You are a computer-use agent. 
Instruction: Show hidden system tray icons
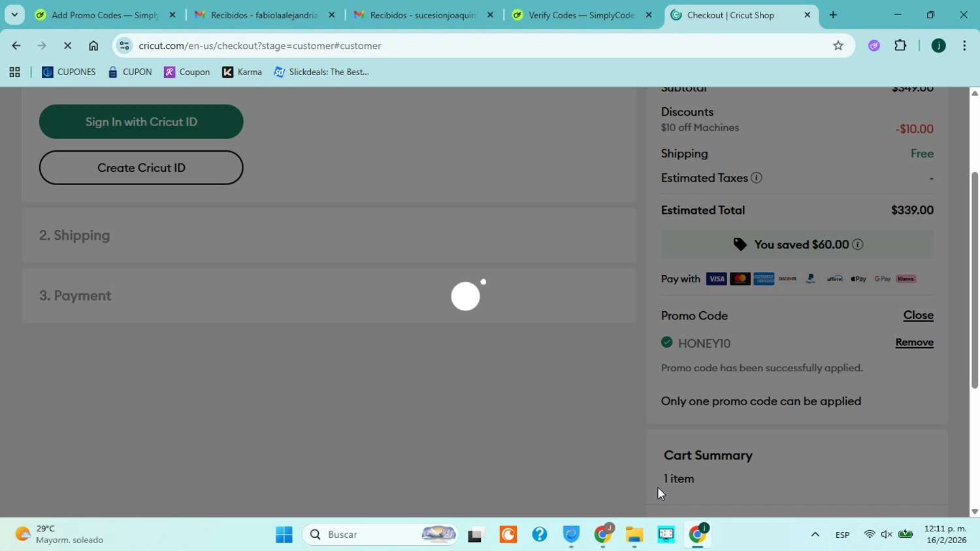815,535
